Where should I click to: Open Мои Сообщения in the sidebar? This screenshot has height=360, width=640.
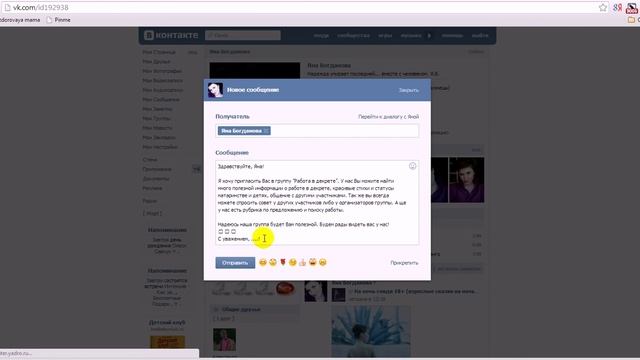pos(161,100)
